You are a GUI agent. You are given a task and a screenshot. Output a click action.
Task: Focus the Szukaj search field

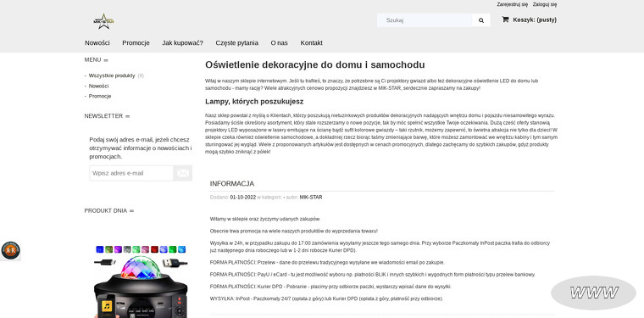pos(425,20)
